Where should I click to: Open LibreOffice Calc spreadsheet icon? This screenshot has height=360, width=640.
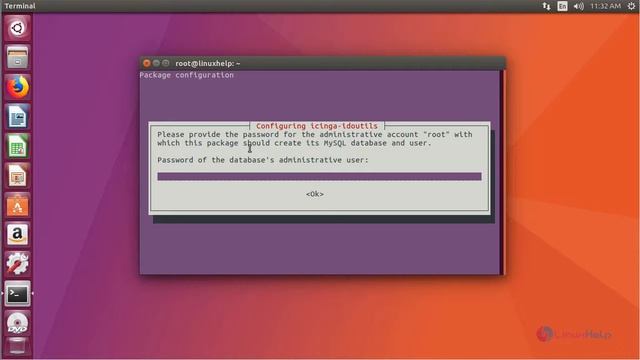(17, 146)
